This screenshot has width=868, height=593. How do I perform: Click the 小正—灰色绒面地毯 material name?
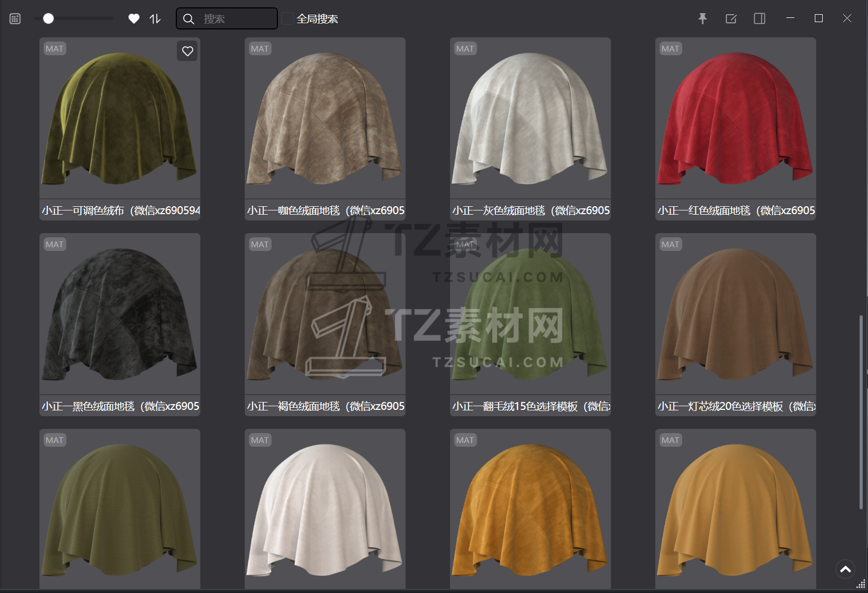pos(531,210)
